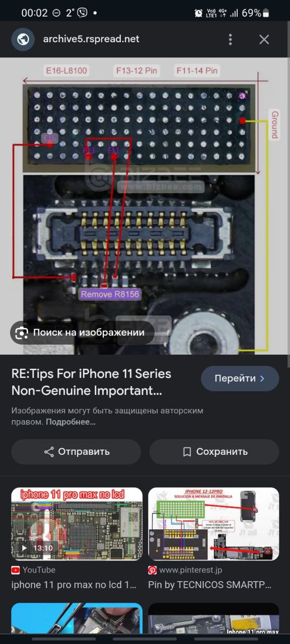Tap the Pinterest source icon

(x=153, y=570)
